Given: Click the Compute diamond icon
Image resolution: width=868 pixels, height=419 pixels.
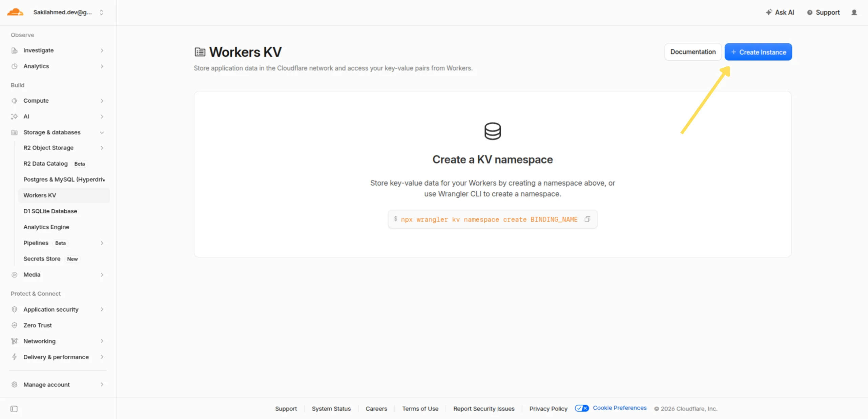Looking at the screenshot, I should [14, 101].
